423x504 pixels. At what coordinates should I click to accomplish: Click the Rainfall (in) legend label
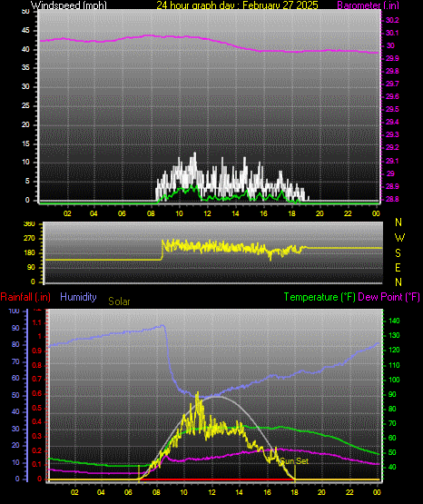pyautogui.click(x=25, y=297)
